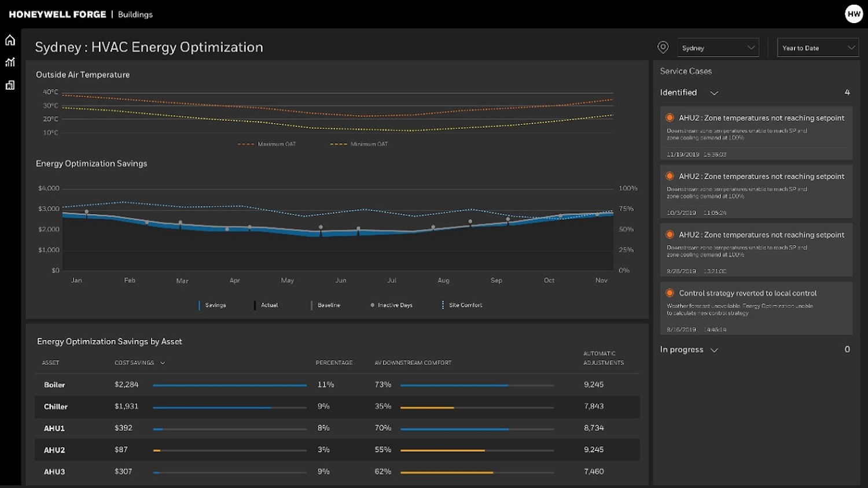This screenshot has height=488, width=868.
Task: Toggle Site Comfort legend entry
Action: pos(462,305)
